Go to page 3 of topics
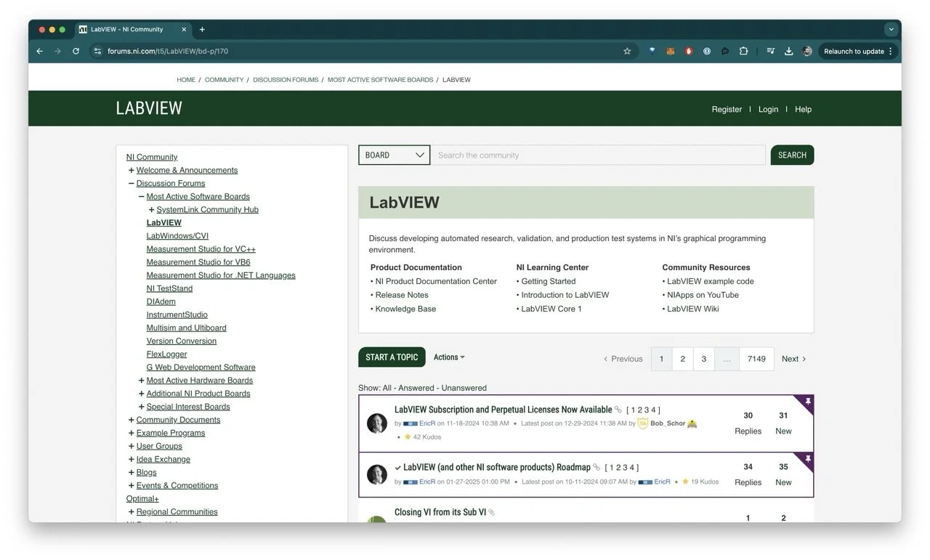Image resolution: width=930 pixels, height=560 pixels. tap(703, 359)
